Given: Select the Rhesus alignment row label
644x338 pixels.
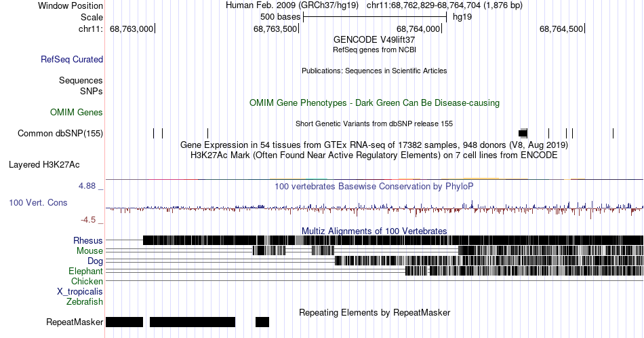Looking at the screenshot, I should (88, 240).
